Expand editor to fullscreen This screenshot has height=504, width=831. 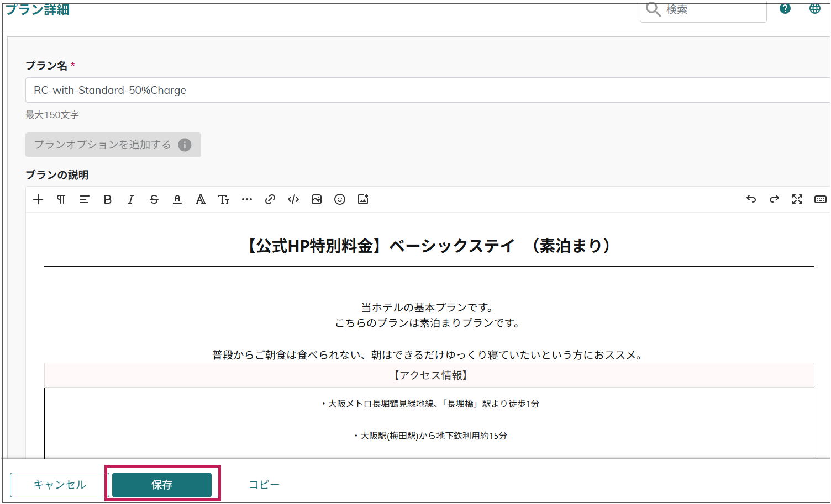point(797,199)
